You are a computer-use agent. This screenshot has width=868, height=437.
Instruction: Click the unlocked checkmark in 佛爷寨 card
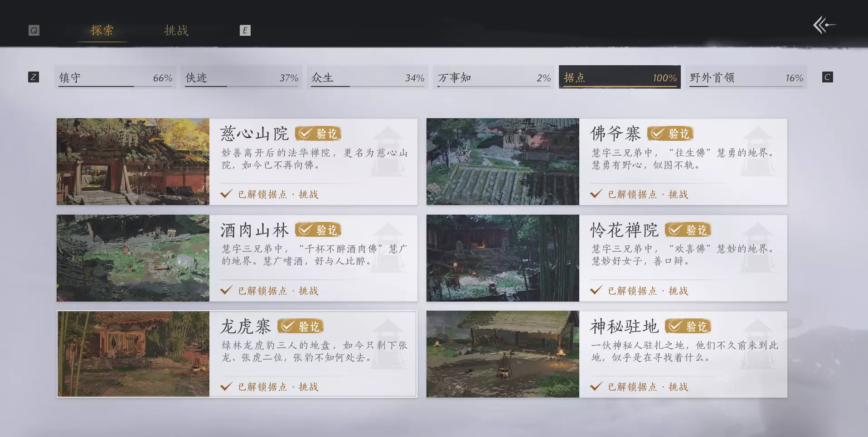[596, 194]
